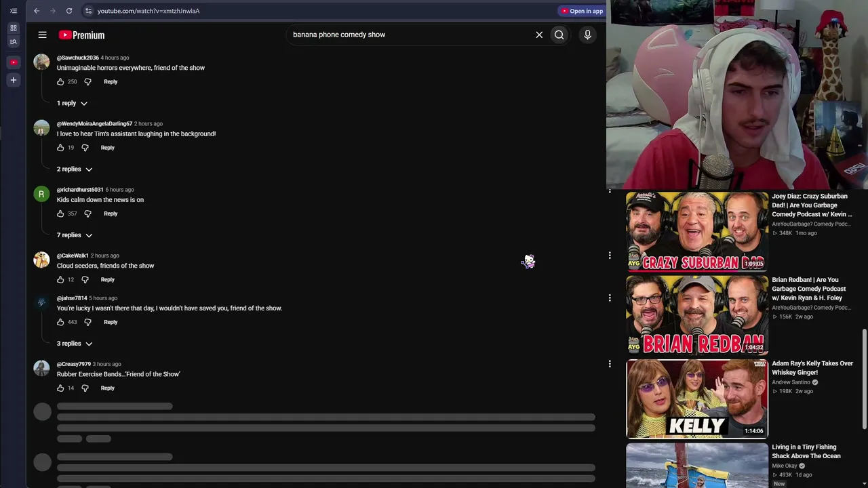Start voice search with the microphone
The image size is (868, 488).
pos(587,35)
